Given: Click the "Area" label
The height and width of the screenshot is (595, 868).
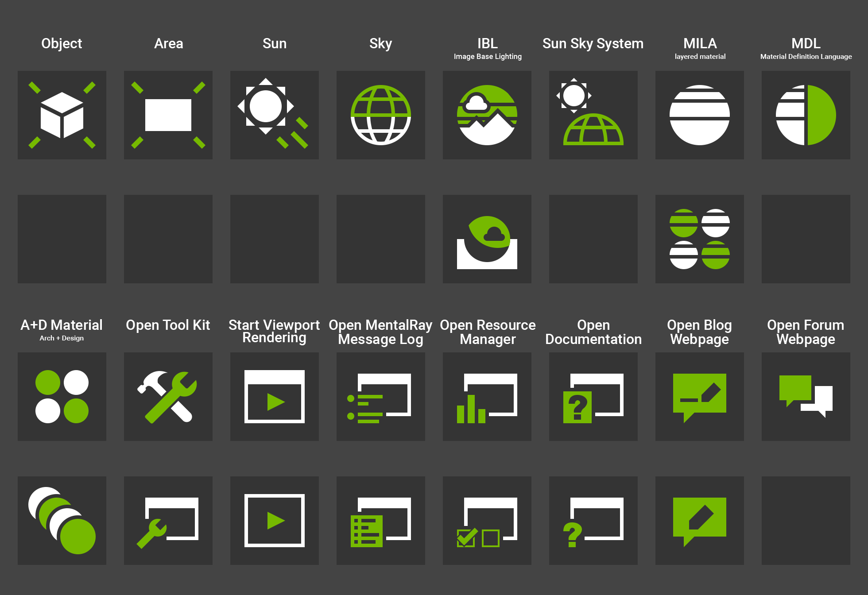Looking at the screenshot, I should point(168,43).
